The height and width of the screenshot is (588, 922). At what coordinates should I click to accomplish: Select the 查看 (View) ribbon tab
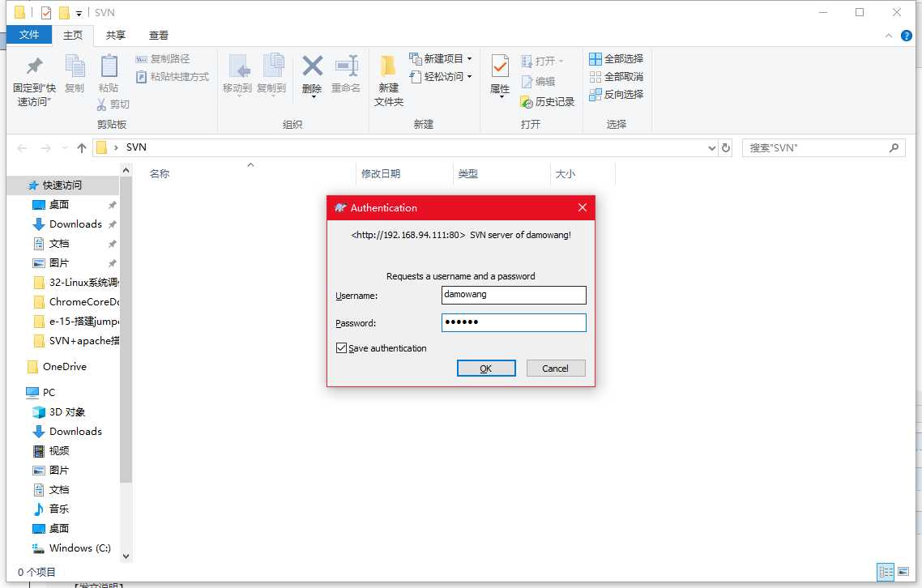click(x=159, y=36)
